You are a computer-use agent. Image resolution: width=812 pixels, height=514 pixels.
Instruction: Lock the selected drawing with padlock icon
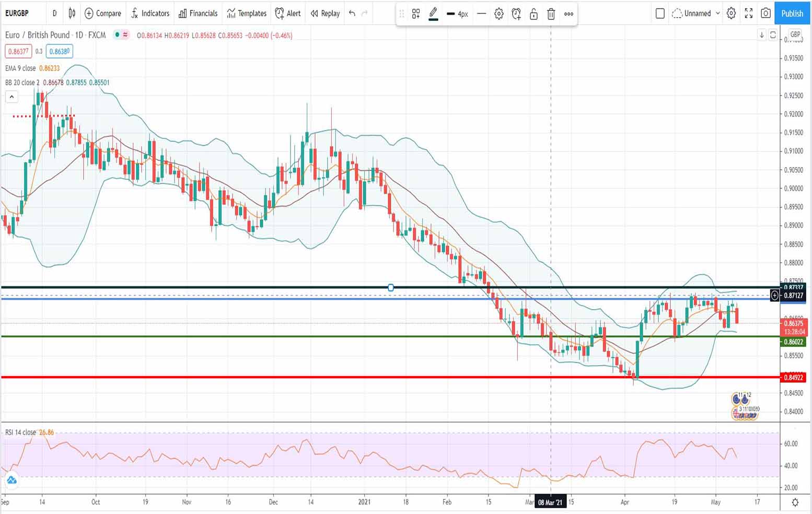pyautogui.click(x=533, y=14)
